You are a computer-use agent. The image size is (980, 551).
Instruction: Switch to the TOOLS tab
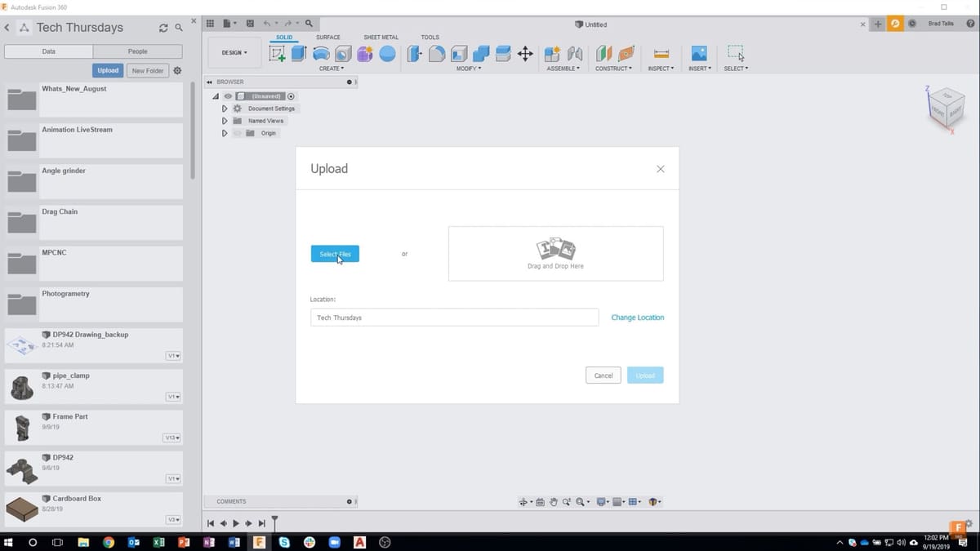click(430, 38)
